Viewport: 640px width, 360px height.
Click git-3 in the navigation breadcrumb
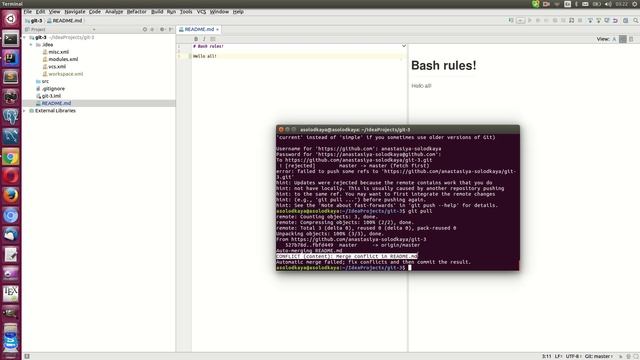[34, 20]
